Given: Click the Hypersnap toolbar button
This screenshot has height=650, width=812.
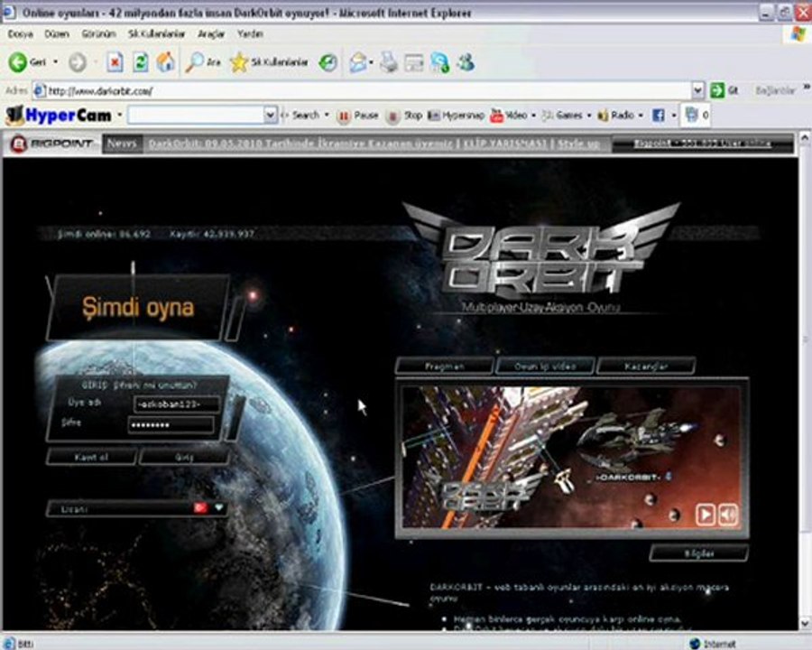Looking at the screenshot, I should [x=457, y=116].
